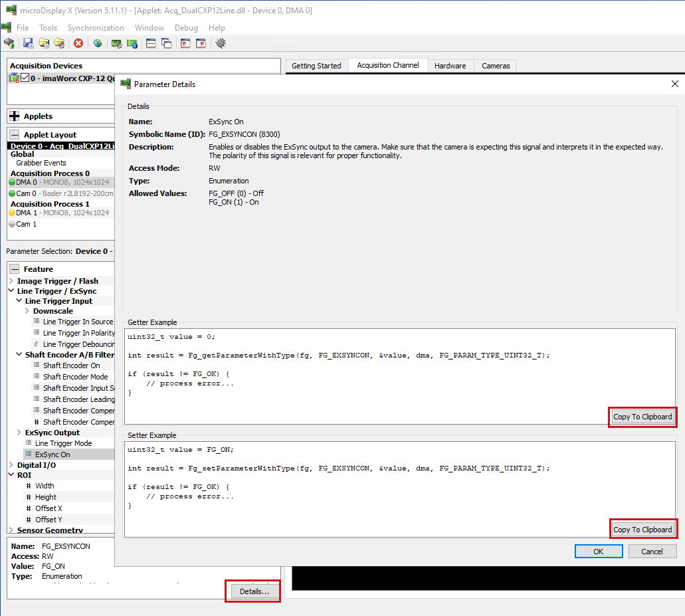Click the cascade windows toolbar icon
The width and height of the screenshot is (685, 616).
coord(167,43)
